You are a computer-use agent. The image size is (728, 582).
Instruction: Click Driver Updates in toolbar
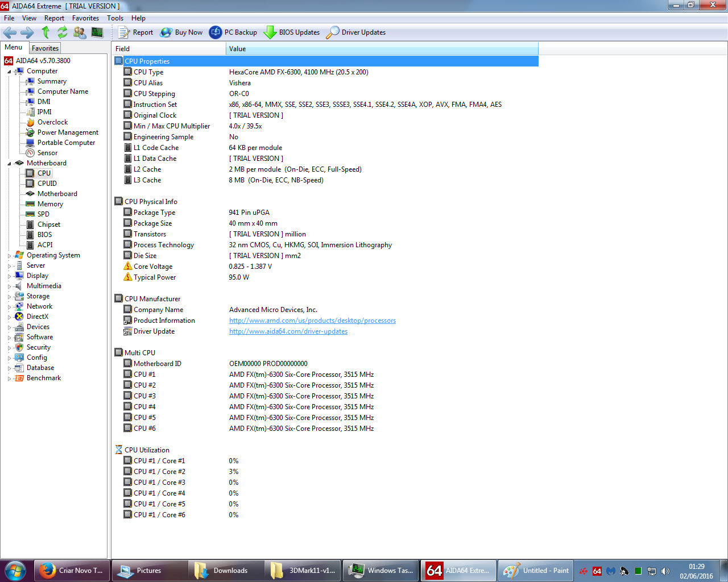pos(356,32)
